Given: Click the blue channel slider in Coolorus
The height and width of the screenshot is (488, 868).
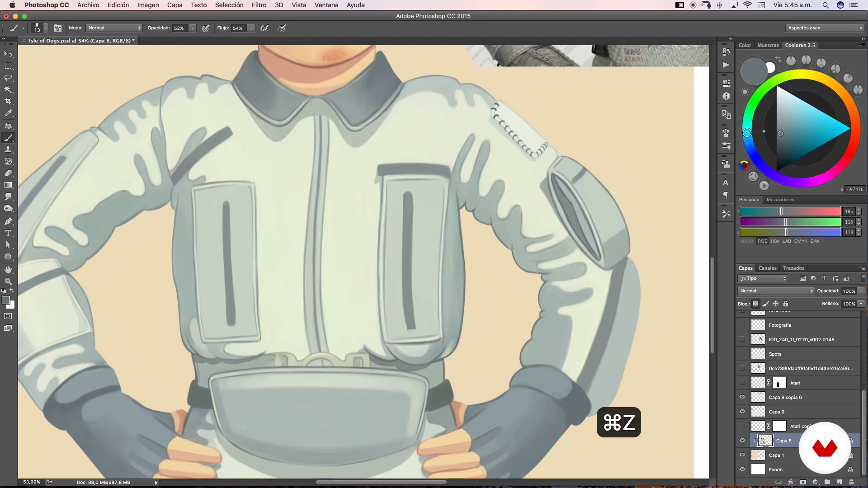Looking at the screenshot, I should click(x=790, y=232).
